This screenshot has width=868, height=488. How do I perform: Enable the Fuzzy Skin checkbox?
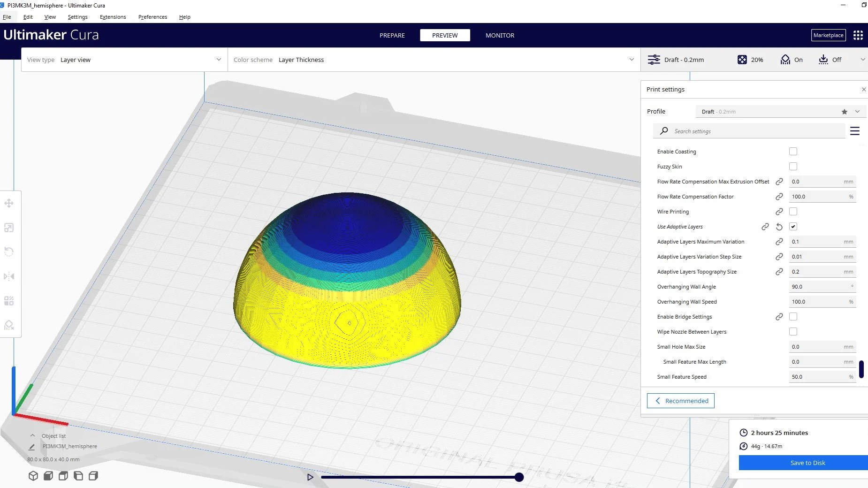[793, 166]
